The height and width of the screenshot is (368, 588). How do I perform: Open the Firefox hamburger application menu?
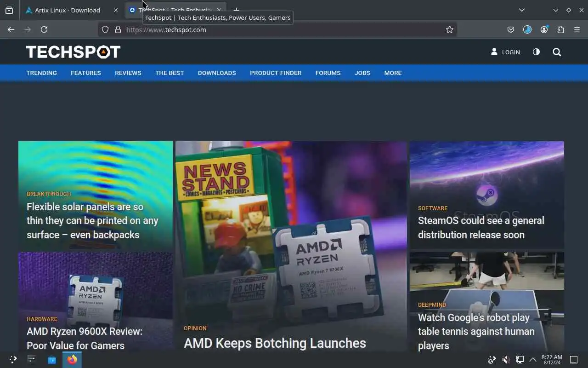click(577, 29)
